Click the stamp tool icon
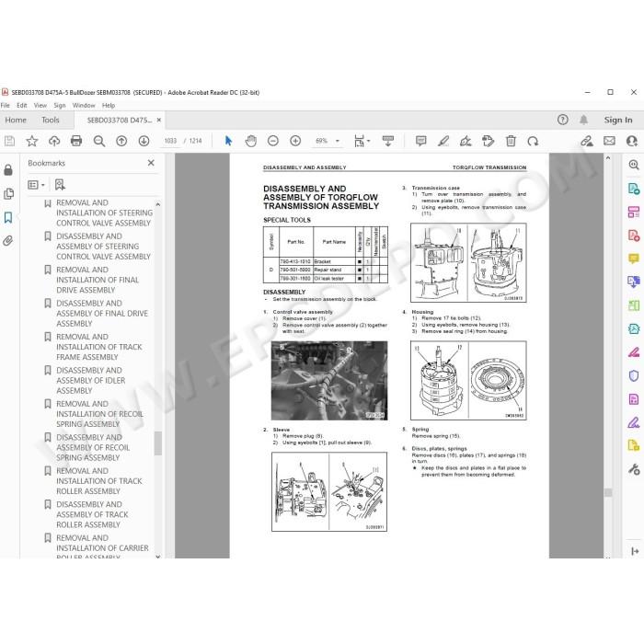 pyautogui.click(x=488, y=142)
